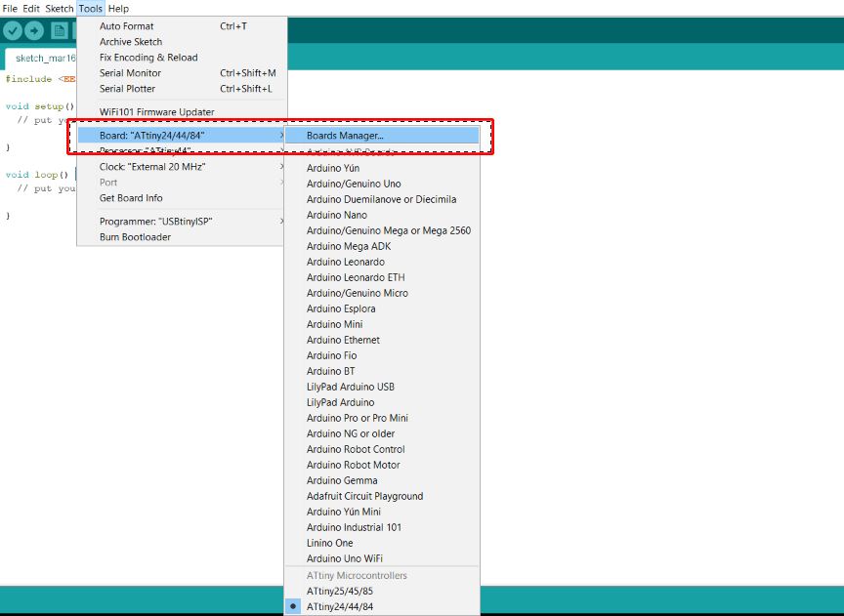Click the Upload arrow toolbar icon
This screenshot has width=844, height=616.
34,30
